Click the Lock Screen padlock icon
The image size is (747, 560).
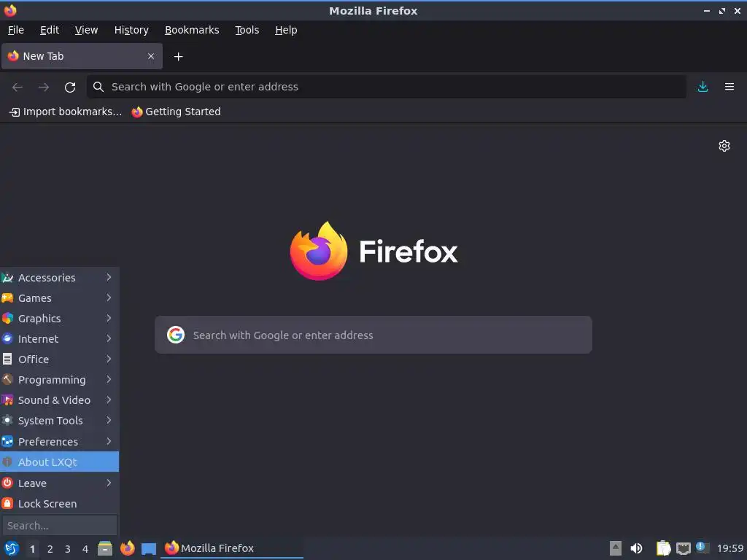[7, 503]
